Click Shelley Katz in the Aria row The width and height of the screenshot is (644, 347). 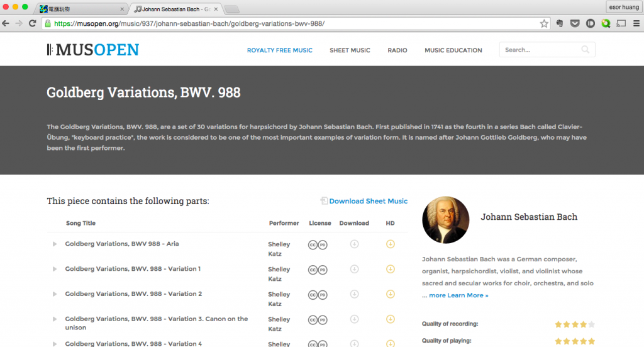tap(279, 249)
